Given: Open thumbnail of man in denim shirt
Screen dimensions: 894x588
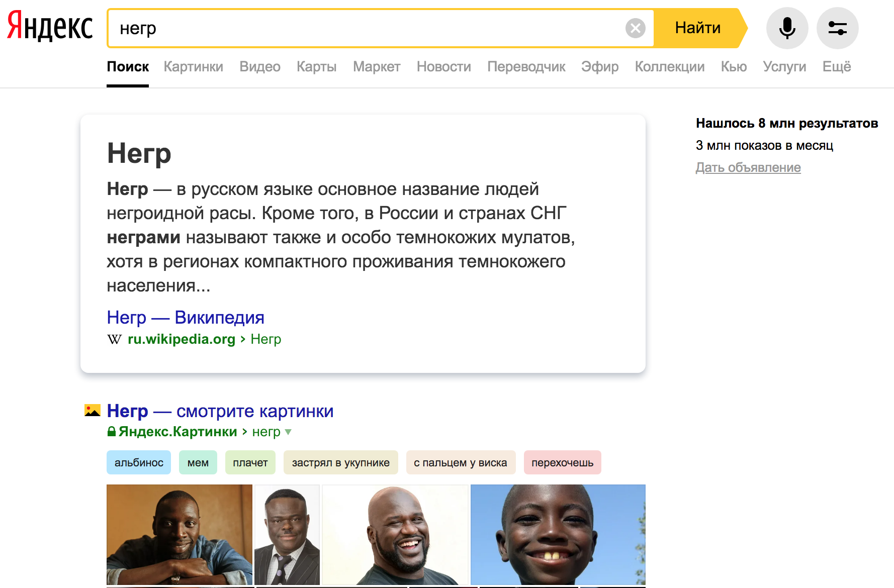Looking at the screenshot, I should point(180,535).
